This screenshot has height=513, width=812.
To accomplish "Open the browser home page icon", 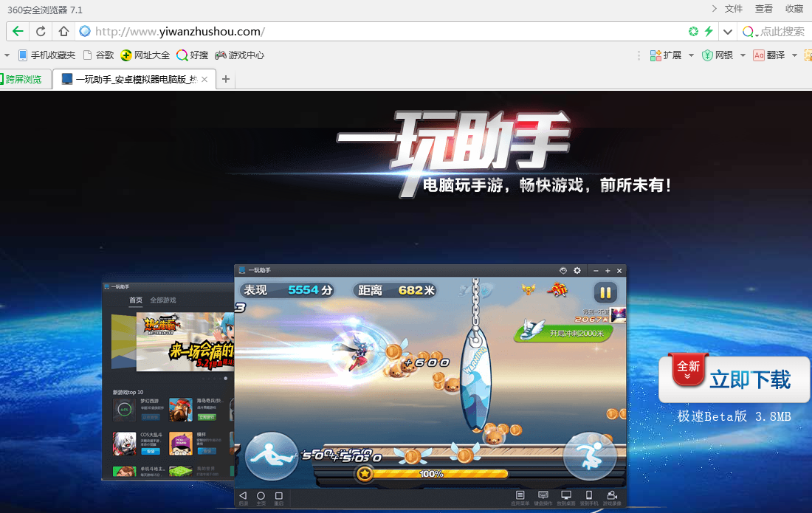I will 63,32.
